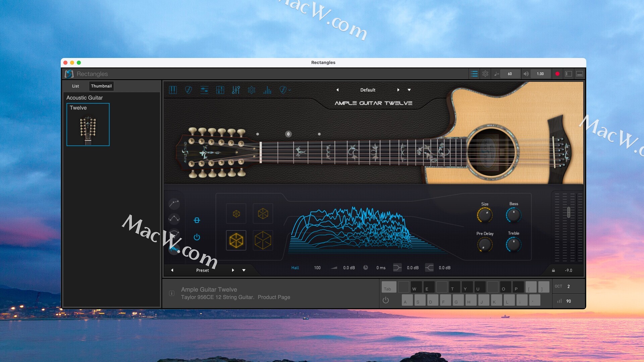Adjust the Bass knob
The image size is (644, 362).
pyautogui.click(x=514, y=215)
